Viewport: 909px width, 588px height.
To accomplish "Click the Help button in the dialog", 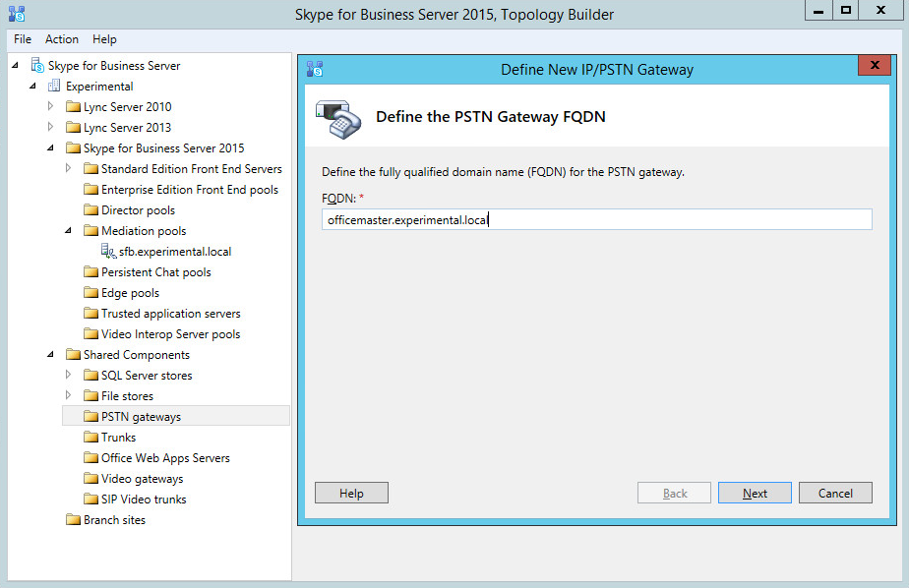I will click(351, 494).
